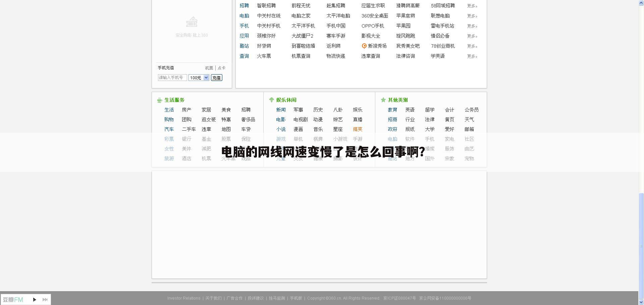The image size is (644, 305).
Task: Click 更多» at the end of the 招聘 row
Action: click(472, 6)
